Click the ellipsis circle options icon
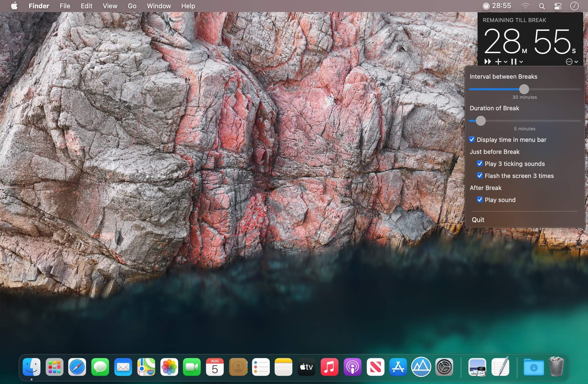588x384 pixels. click(x=569, y=62)
